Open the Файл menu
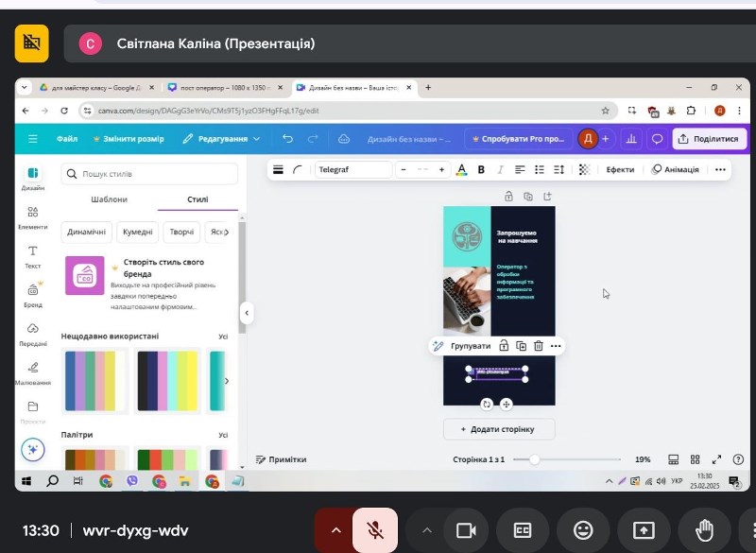756x553 pixels. 67,139
